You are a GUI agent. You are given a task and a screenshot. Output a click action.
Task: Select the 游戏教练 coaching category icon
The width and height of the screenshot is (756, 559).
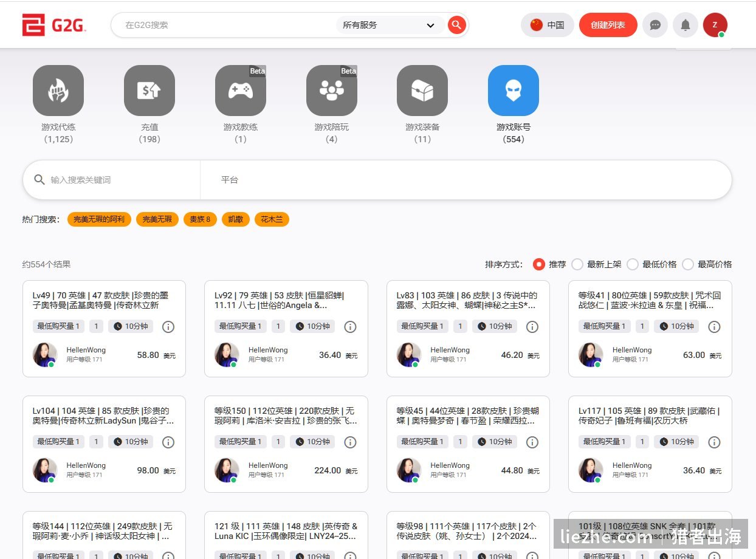(x=241, y=91)
